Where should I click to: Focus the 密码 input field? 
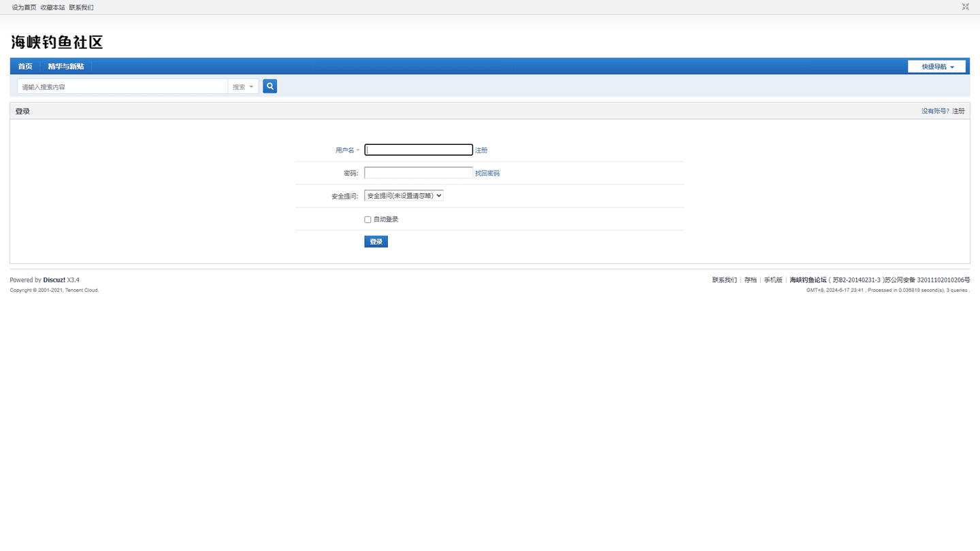(x=419, y=173)
